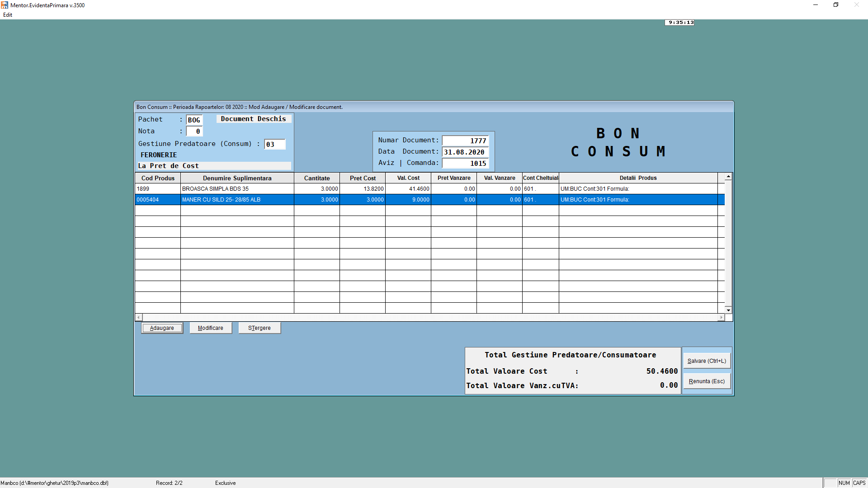This screenshot has width=868, height=488.
Task: Click the scroll up arrow of grid
Action: (x=728, y=176)
